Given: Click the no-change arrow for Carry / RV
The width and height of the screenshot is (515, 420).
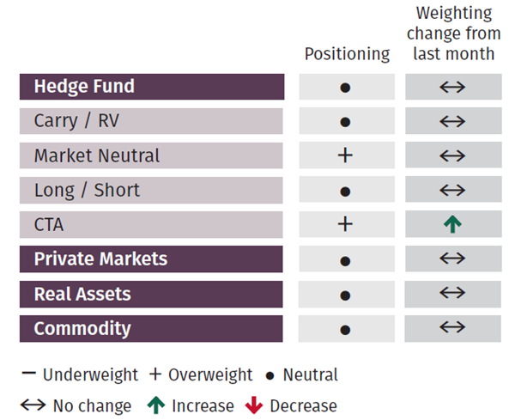Looking at the screenshot, I should [x=452, y=121].
